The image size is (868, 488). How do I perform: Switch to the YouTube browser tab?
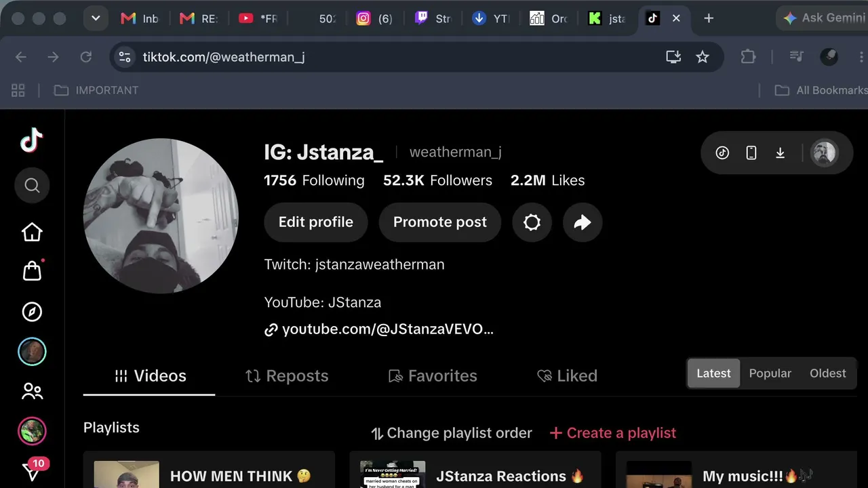tap(258, 18)
